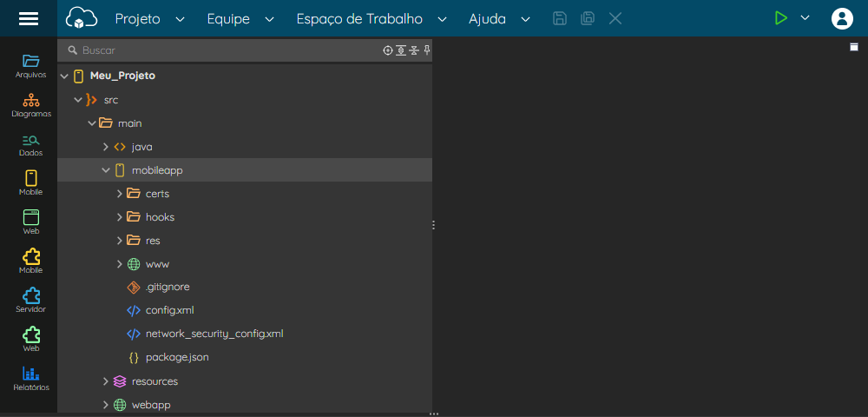Open the Diagramas sidebar panel
The height and width of the screenshot is (417, 868).
click(31, 105)
